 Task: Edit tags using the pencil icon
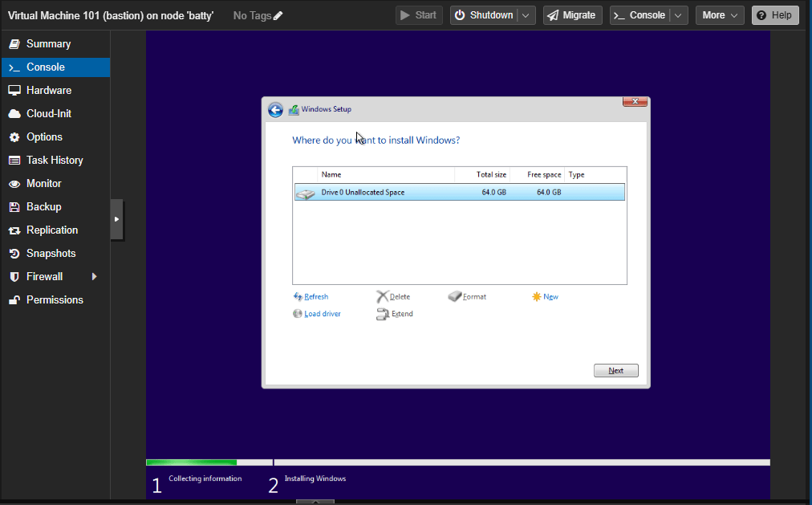tap(278, 15)
